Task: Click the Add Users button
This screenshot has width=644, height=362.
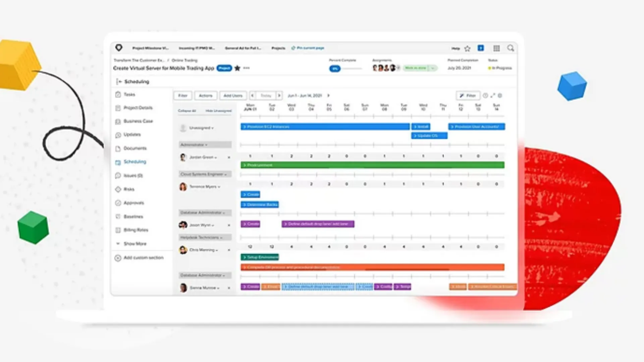Action: tap(233, 96)
